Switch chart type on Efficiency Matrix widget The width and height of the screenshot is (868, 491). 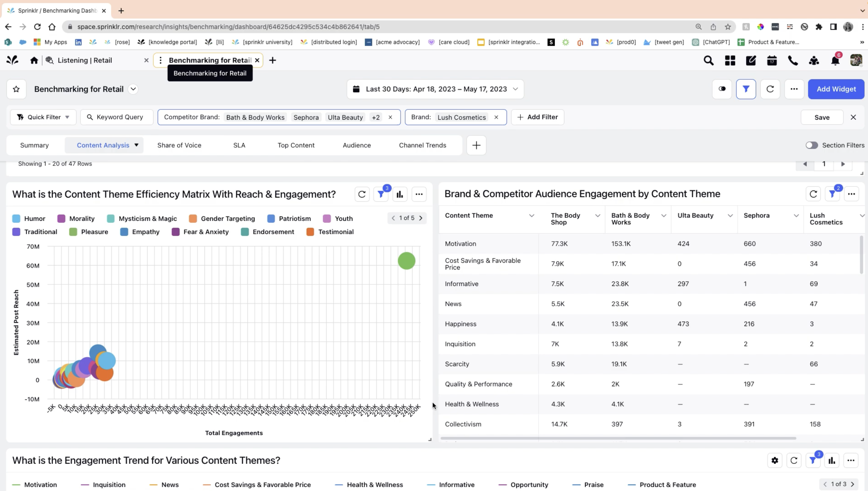pos(400,194)
